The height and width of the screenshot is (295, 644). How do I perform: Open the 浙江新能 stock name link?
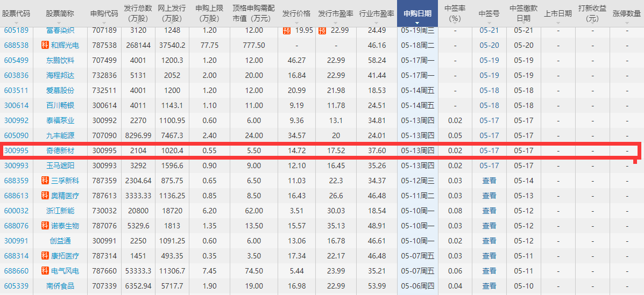pyautogui.click(x=60, y=211)
